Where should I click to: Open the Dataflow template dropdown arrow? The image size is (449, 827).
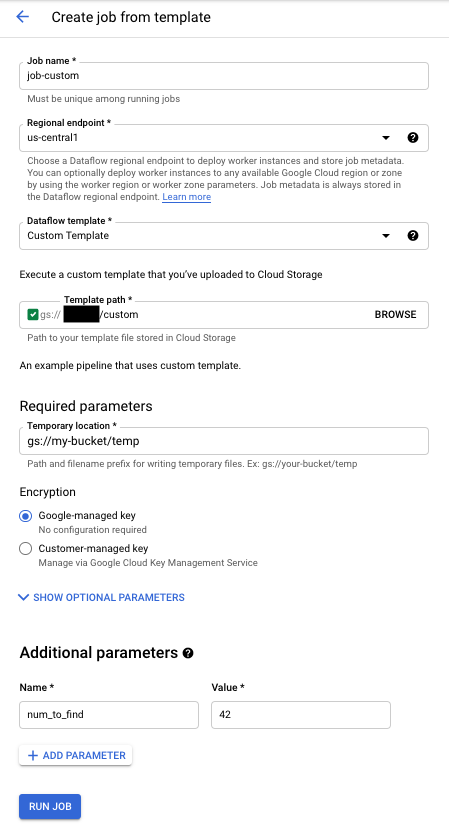pyautogui.click(x=386, y=236)
